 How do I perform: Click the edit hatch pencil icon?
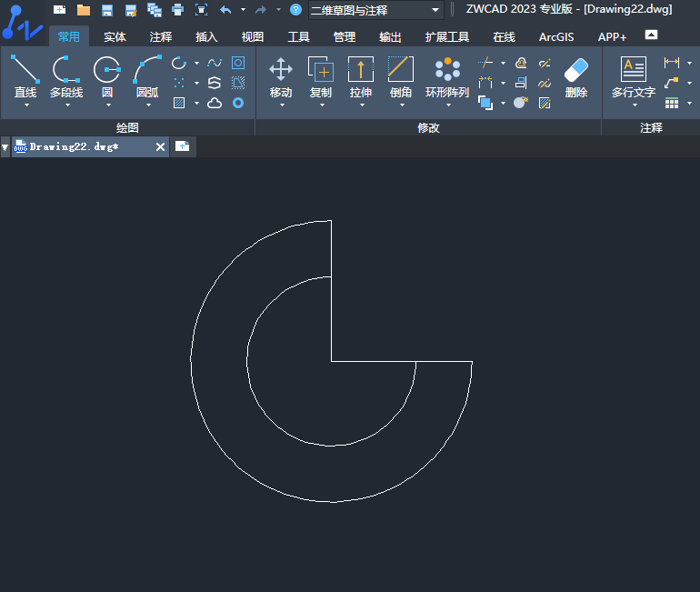click(545, 103)
